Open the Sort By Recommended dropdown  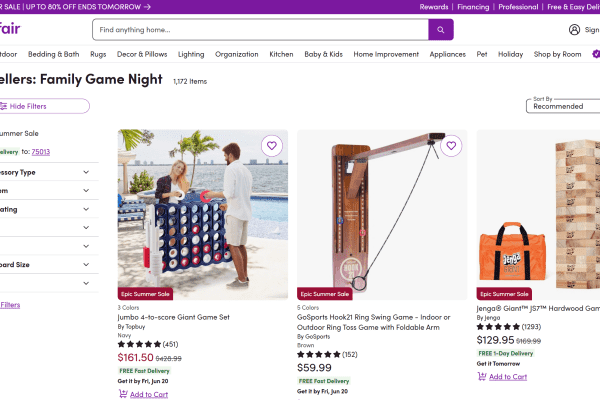[x=563, y=106]
